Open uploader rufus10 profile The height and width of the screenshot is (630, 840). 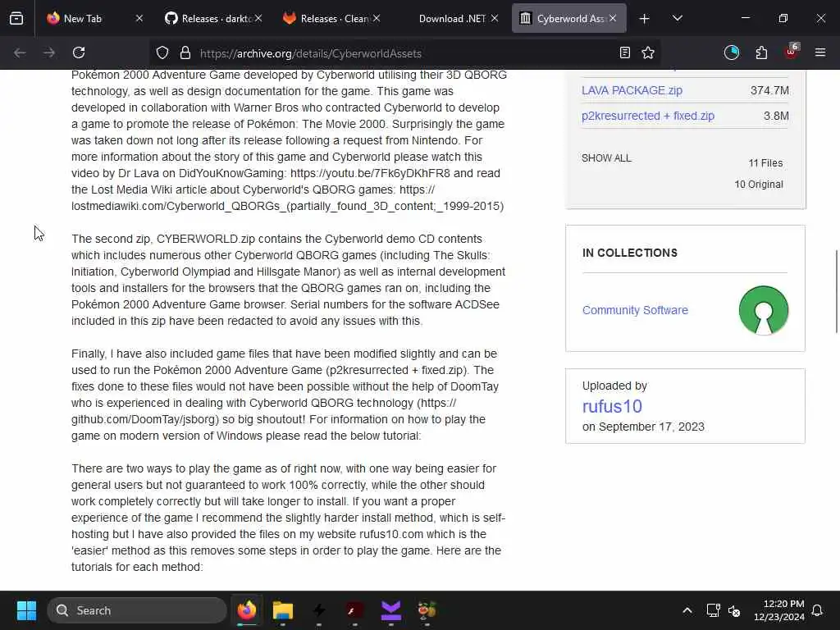pyautogui.click(x=612, y=406)
